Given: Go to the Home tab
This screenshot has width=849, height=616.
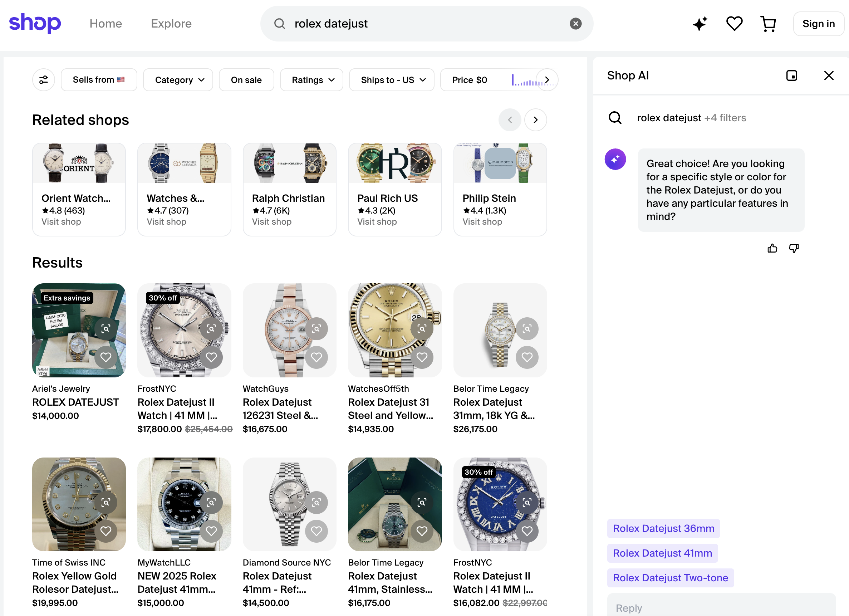Looking at the screenshot, I should (x=105, y=24).
